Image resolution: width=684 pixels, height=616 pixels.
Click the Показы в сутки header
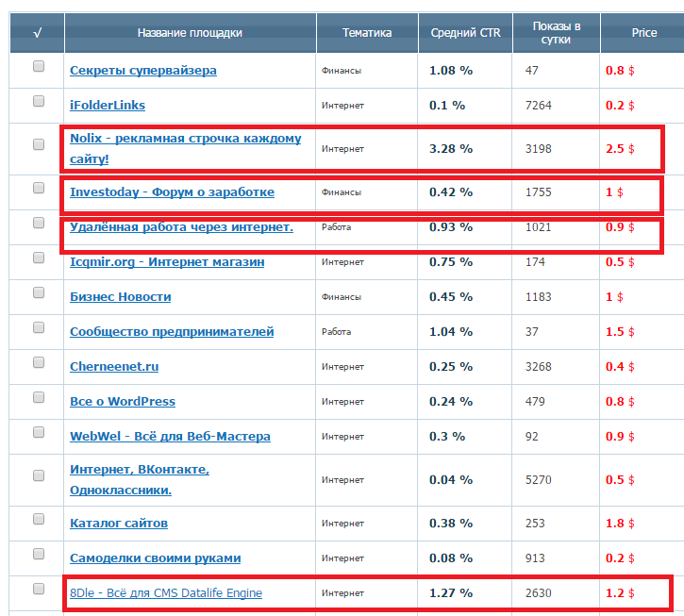[557, 33]
